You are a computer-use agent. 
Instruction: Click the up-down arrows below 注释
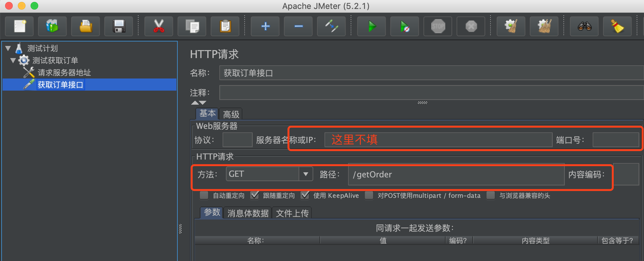coord(199,103)
